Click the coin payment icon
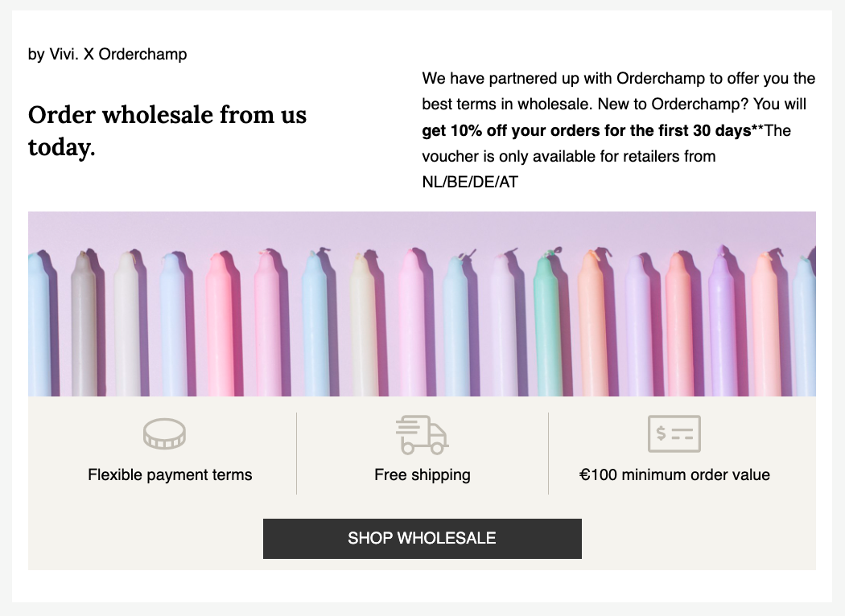This screenshot has height=616, width=845. (164, 434)
